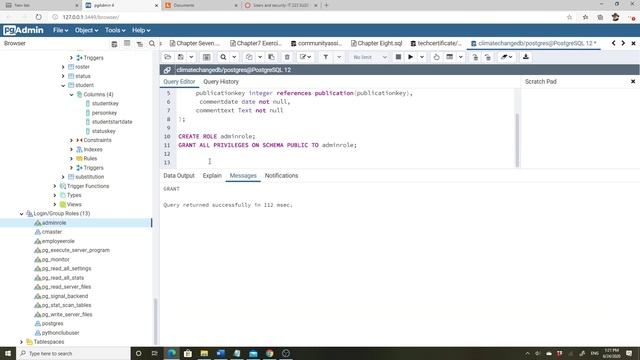Viewport: 640px width, 360px height.
Task: Collapse Login/Group Roles node
Action: 22,213
